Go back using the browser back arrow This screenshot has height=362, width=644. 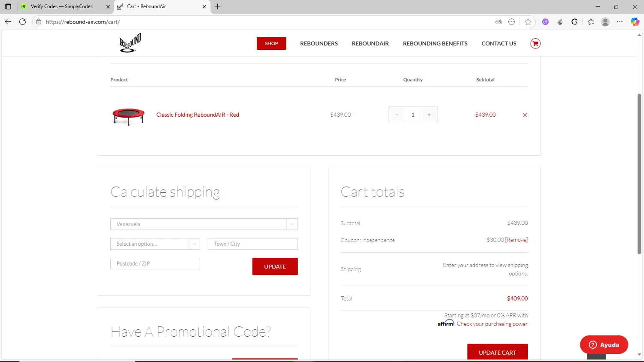(x=8, y=21)
